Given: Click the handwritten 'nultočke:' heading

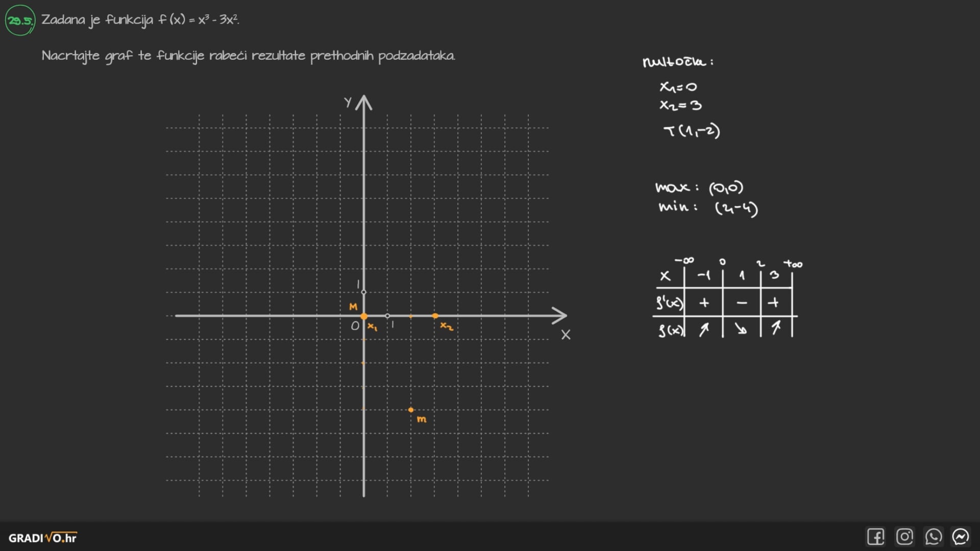Looking at the screenshot, I should (677, 62).
